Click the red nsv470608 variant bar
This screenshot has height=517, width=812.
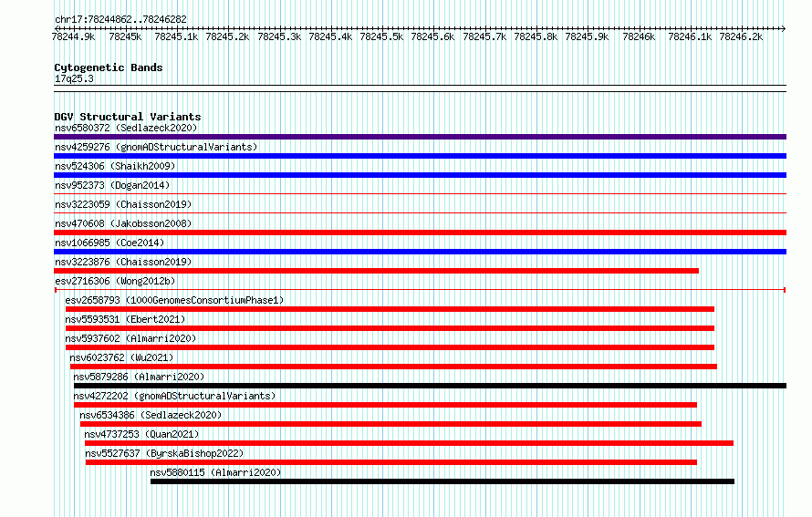tap(420, 233)
